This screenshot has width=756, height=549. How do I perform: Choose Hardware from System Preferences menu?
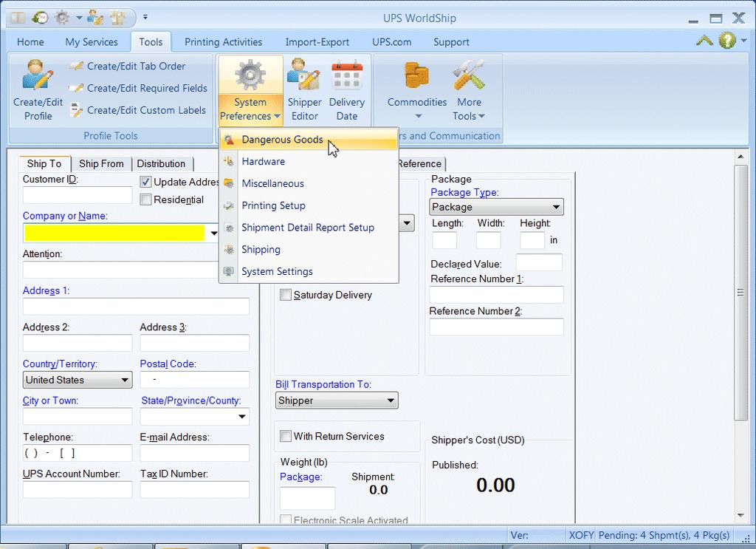pos(309,162)
